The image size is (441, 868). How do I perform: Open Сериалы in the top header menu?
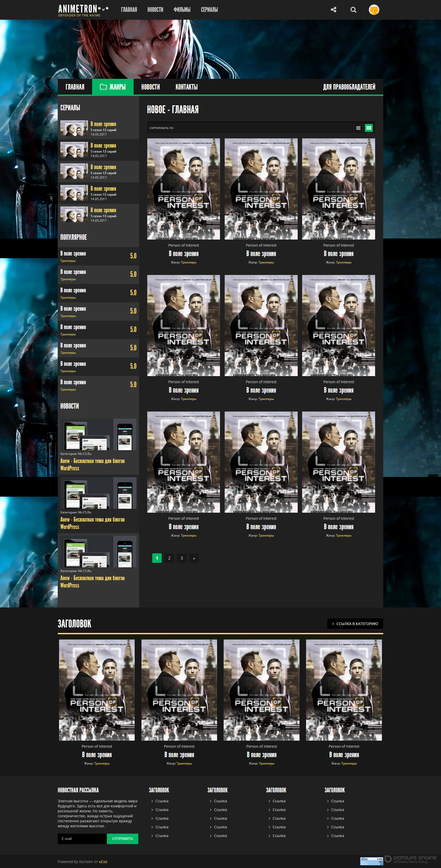pyautogui.click(x=209, y=10)
